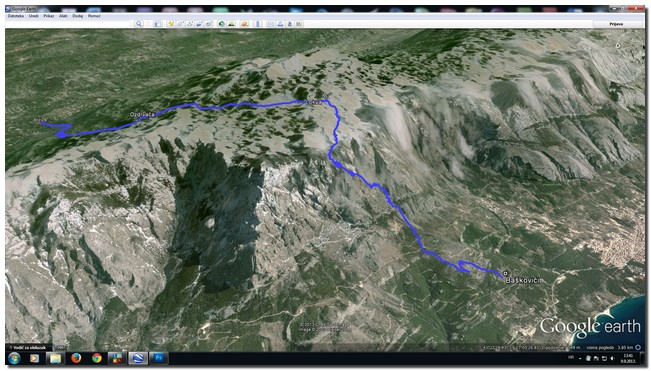Select the add polygon tool icon
This screenshot has height=371, width=651.
tap(181, 24)
